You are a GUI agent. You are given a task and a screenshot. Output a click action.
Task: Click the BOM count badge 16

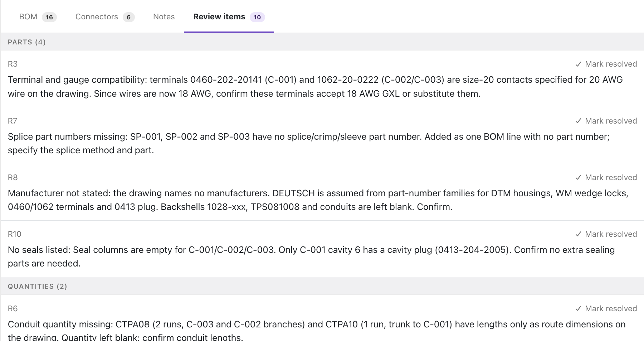(49, 17)
